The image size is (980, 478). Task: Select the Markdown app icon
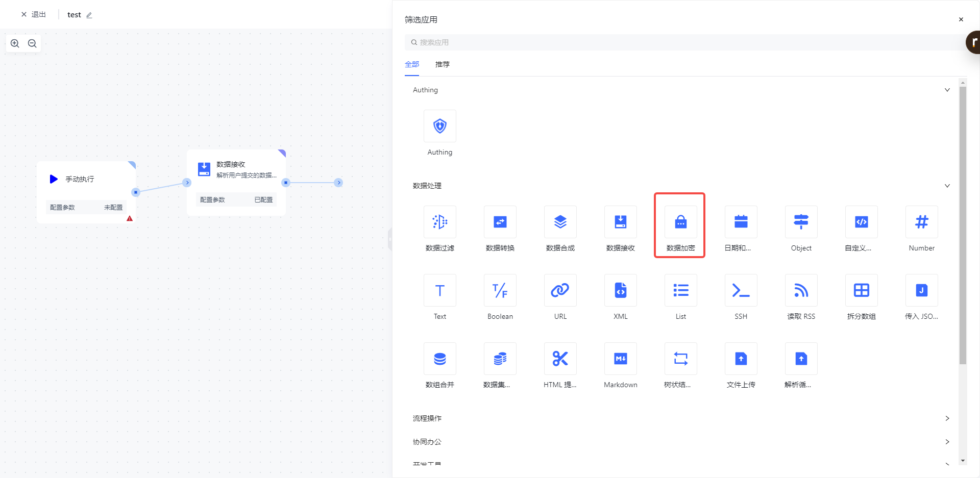tap(620, 359)
